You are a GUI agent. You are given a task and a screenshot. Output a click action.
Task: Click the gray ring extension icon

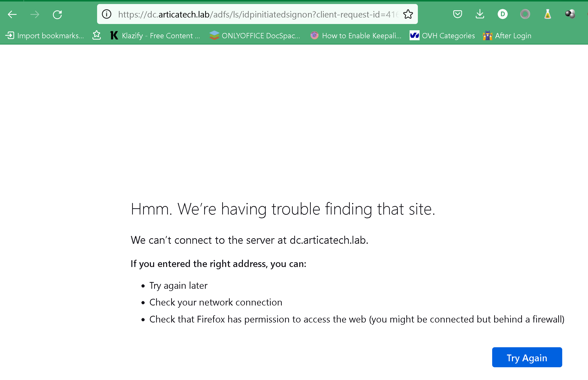pyautogui.click(x=525, y=14)
